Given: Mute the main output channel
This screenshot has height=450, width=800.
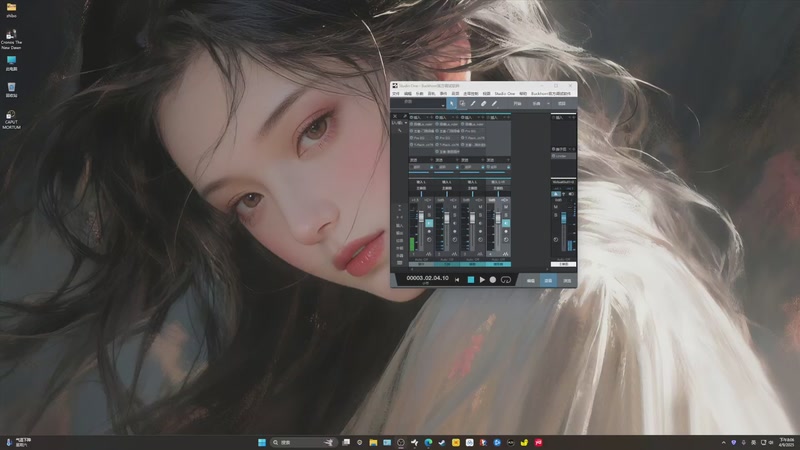Looking at the screenshot, I should click(x=556, y=207).
